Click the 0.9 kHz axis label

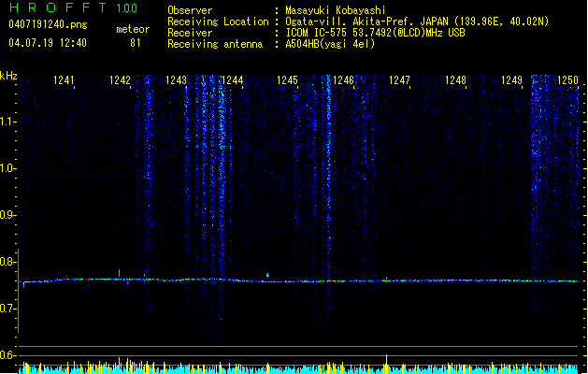pyautogui.click(x=7, y=215)
